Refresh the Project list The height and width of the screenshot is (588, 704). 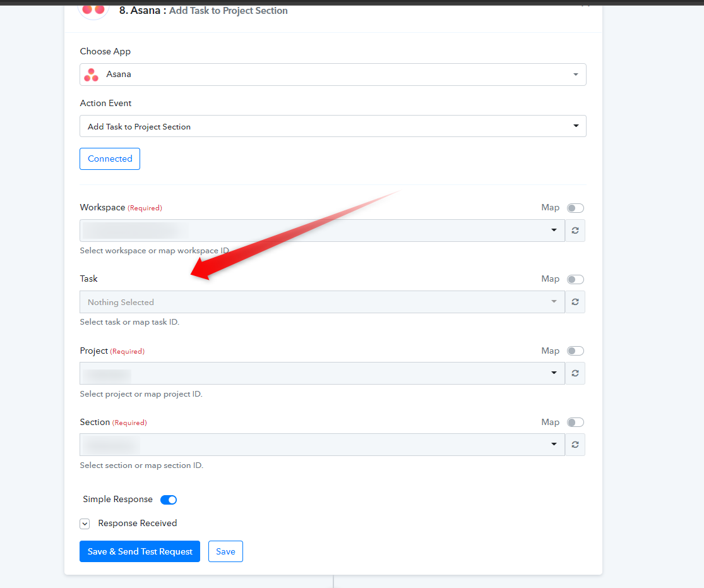(x=575, y=373)
